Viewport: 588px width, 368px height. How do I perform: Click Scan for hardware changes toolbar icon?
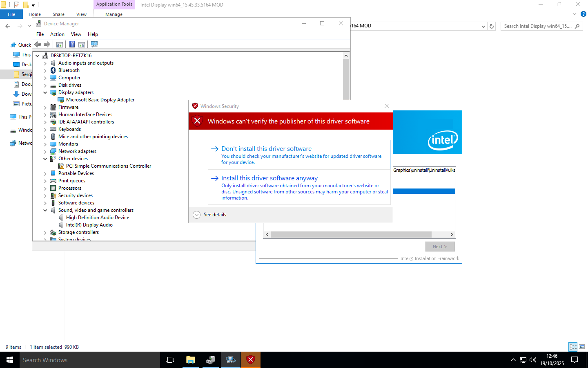(x=94, y=45)
